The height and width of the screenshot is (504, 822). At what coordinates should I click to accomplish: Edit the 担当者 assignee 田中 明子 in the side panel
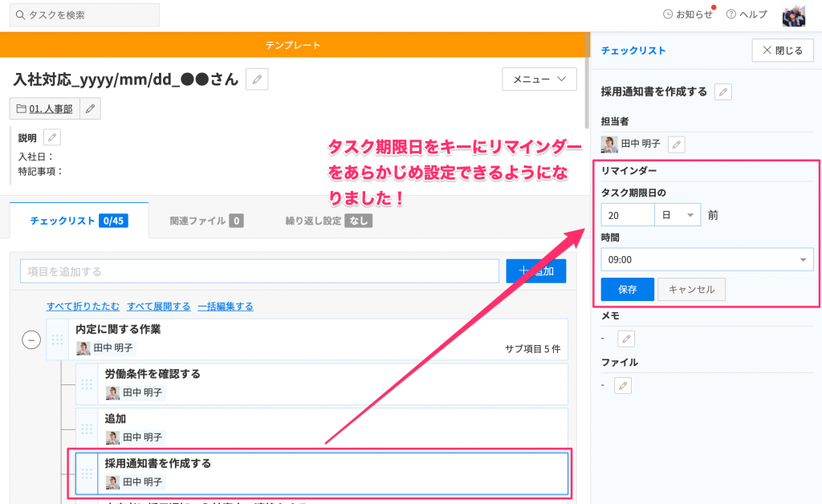coord(676,144)
